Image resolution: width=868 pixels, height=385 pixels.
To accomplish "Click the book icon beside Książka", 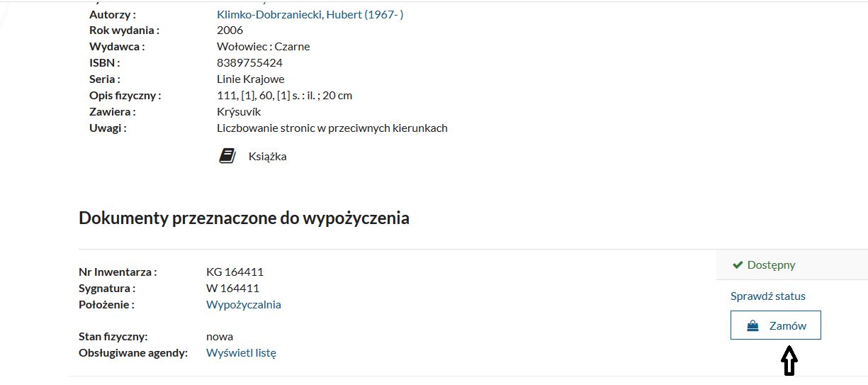I will tap(227, 156).
